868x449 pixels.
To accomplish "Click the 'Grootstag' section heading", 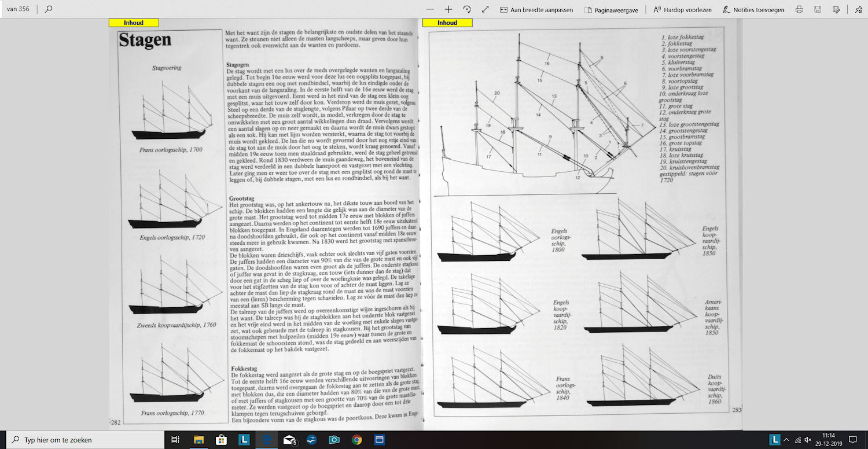I will point(241,198).
